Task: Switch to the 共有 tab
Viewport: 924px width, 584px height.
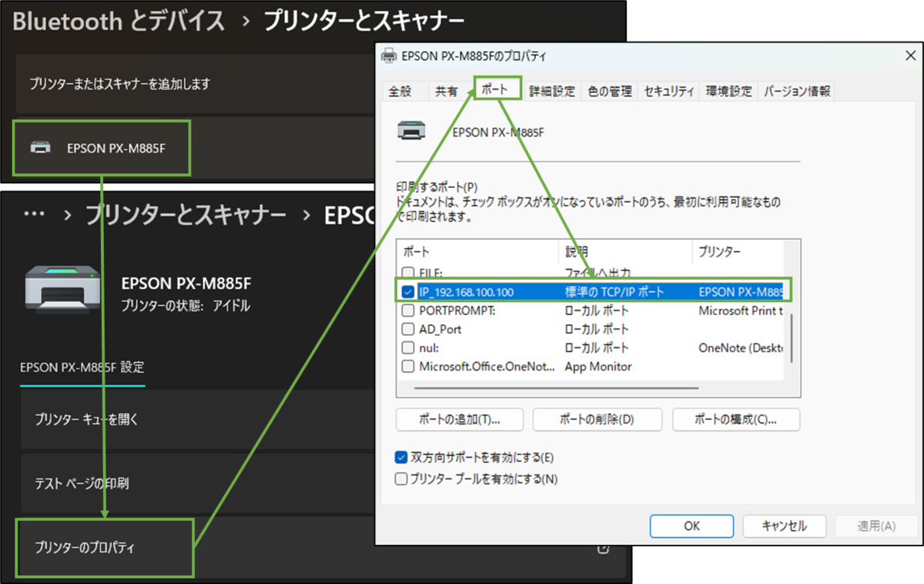Action: coord(447,91)
